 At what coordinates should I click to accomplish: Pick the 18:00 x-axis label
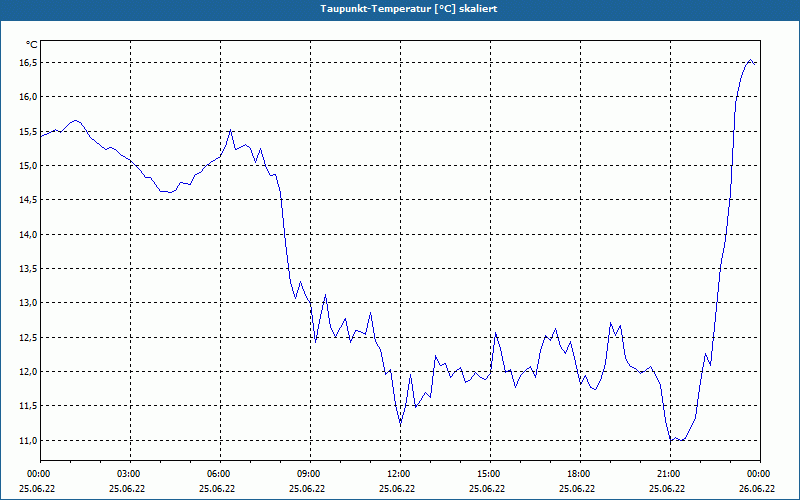coord(580,474)
